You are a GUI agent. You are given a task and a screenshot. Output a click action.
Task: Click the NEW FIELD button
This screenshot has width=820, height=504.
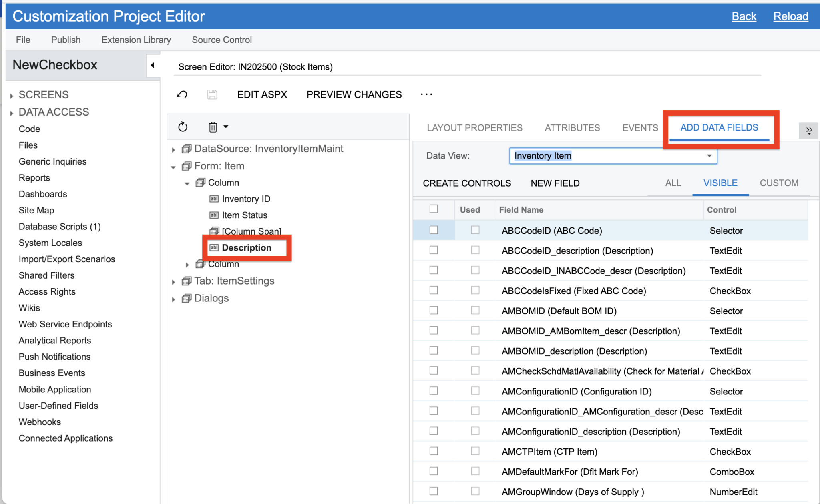pyautogui.click(x=555, y=183)
